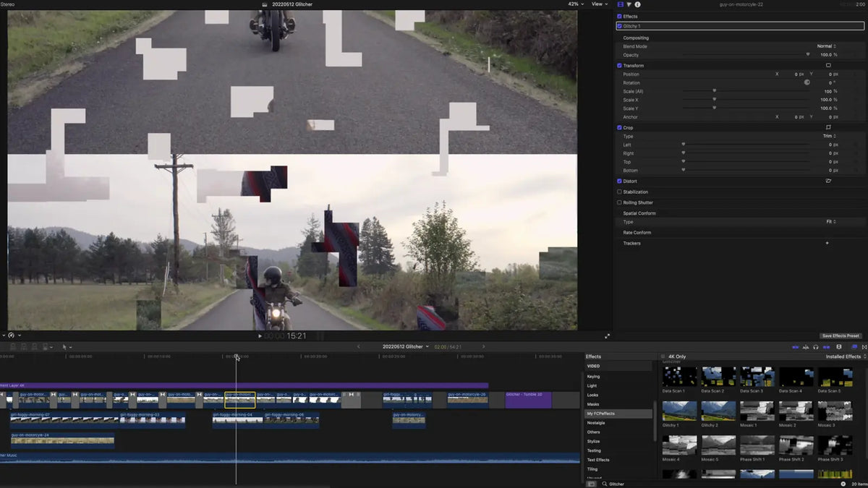The image size is (868, 488).
Task: Select the Looks effects category
Action: pos(593,395)
